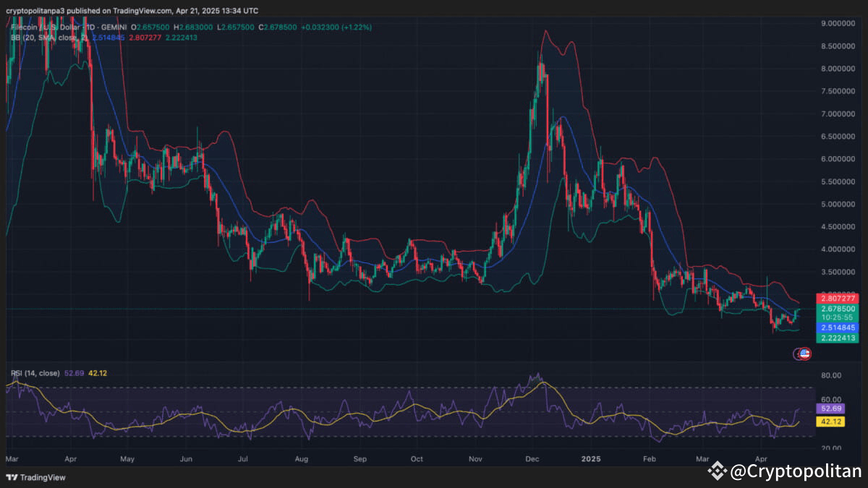Click the 4.500000 price axis level
Screen dimensions: 868x488
click(839, 227)
